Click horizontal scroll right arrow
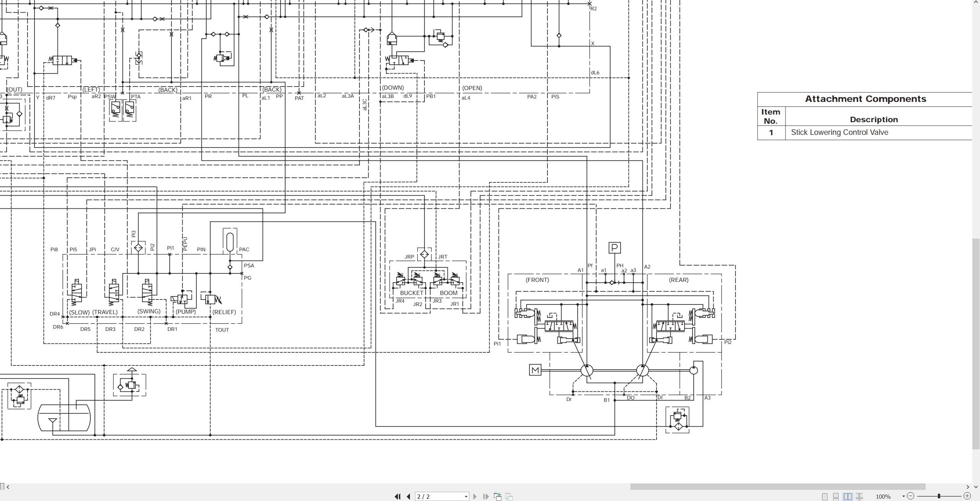 [x=968, y=487]
